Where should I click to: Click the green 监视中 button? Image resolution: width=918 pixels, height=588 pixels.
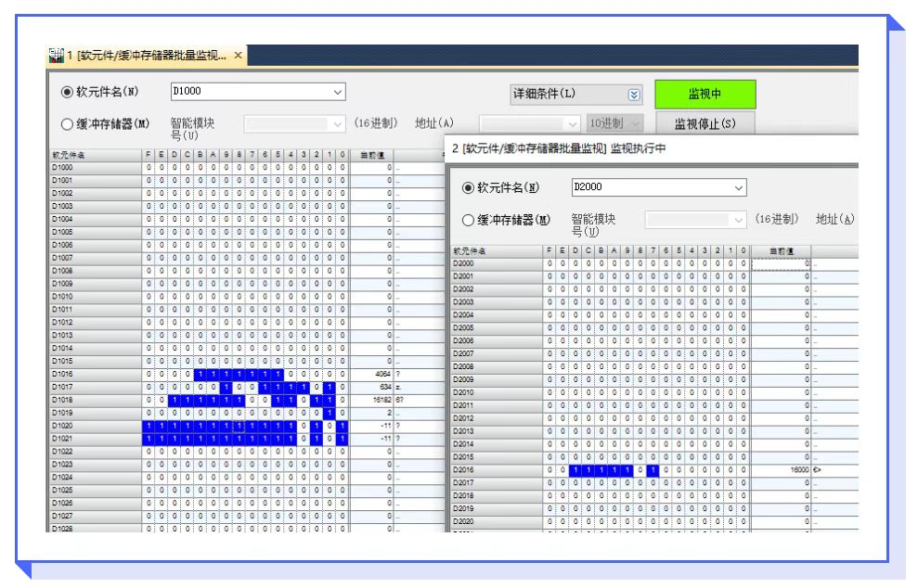click(x=705, y=95)
